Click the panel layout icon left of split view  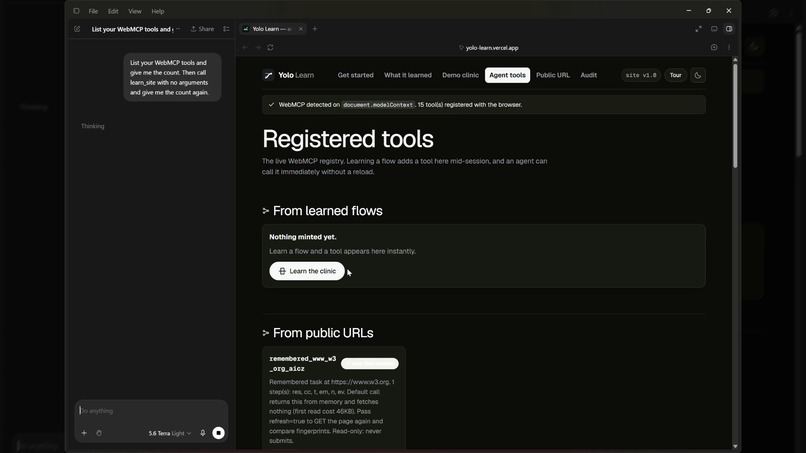(714, 29)
